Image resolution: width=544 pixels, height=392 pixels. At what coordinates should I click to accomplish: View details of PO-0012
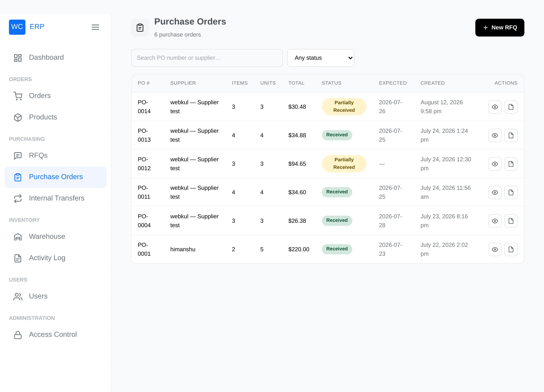495,164
